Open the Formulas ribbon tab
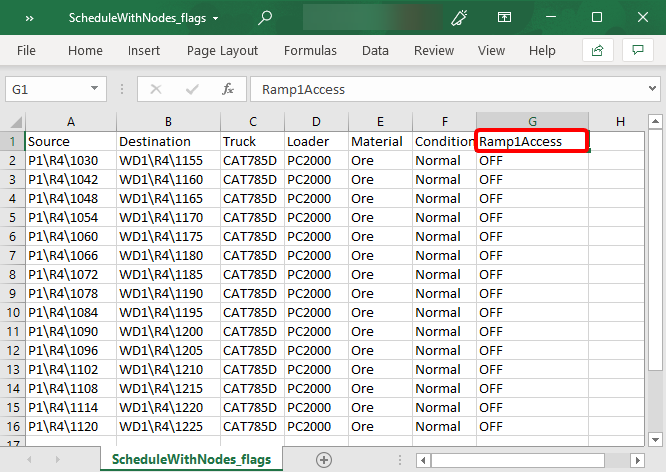The image size is (666, 472). tap(310, 50)
